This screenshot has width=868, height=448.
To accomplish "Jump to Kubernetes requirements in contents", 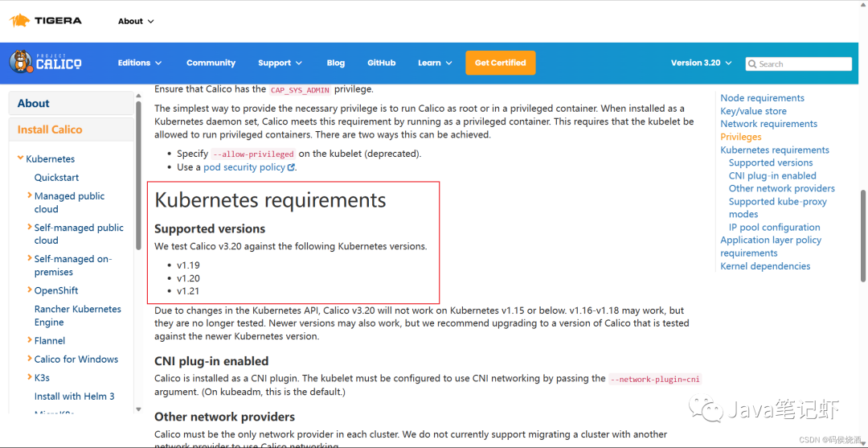I will (775, 150).
